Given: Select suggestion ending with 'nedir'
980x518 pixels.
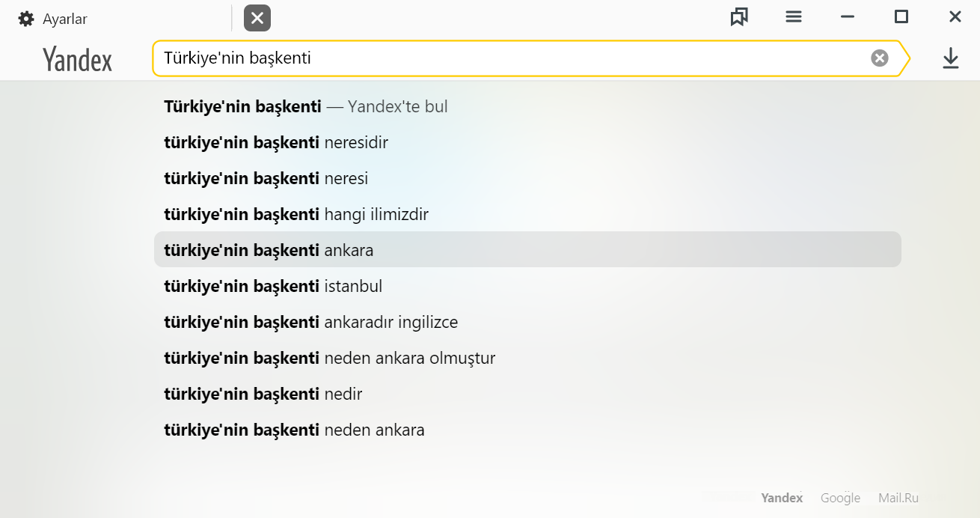Looking at the screenshot, I should coord(527,394).
